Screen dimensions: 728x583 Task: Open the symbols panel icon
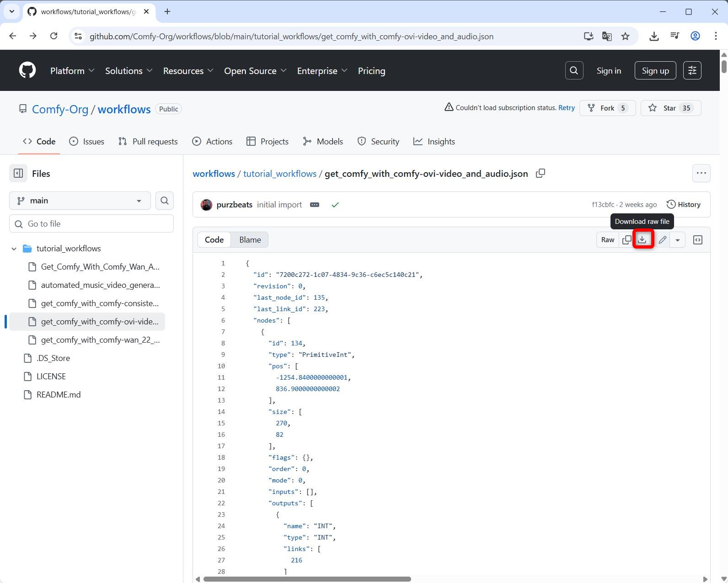[697, 240]
